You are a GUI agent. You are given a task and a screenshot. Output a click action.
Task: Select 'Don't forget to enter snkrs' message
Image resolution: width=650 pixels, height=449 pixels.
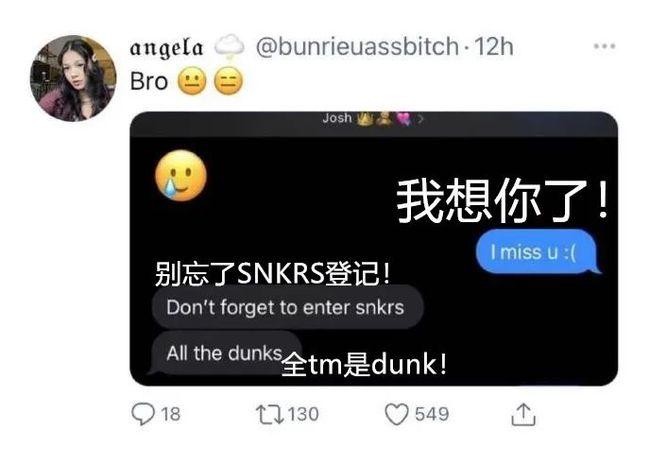[x=287, y=307]
